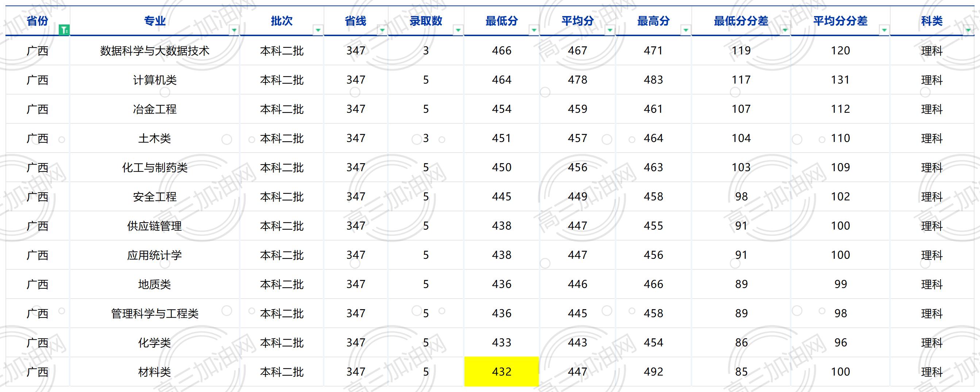Screen dimensions: 980x392
Task: Open the 省线 column filter dropdown
Action: 382,30
